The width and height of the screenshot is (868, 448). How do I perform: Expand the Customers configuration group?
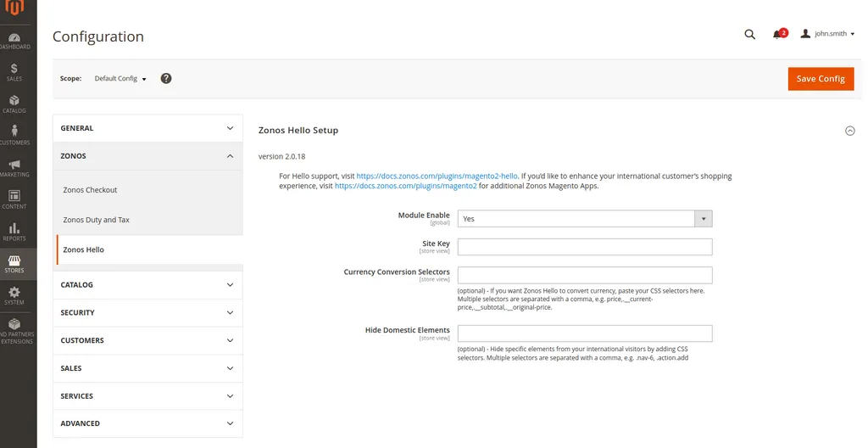point(147,340)
